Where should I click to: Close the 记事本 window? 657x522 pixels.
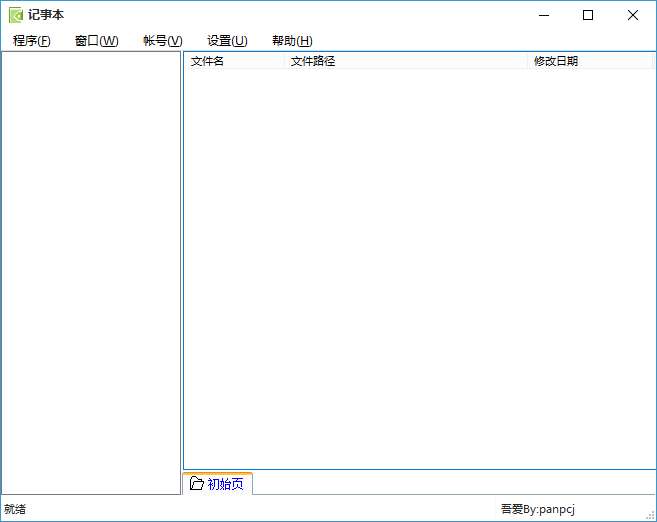coord(633,16)
